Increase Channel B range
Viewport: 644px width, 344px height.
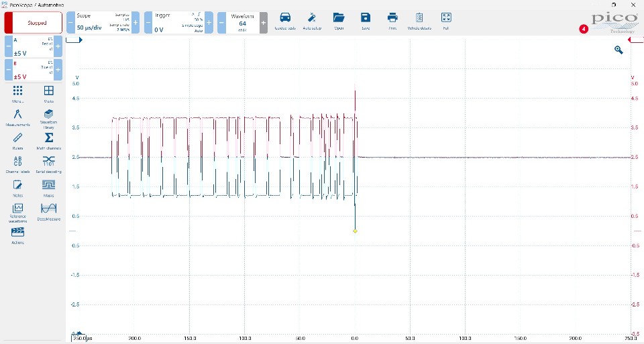[x=58, y=70]
